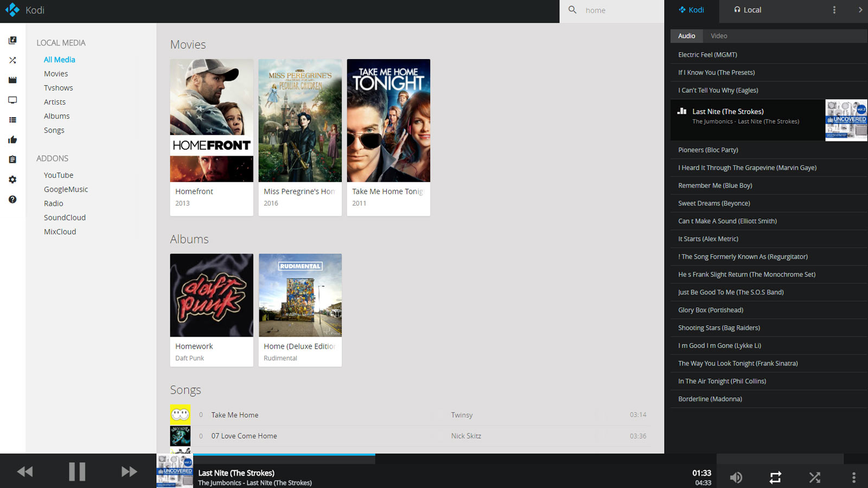Open Take Me Home Tonight poster
The width and height of the screenshot is (868, 488).
[388, 120]
